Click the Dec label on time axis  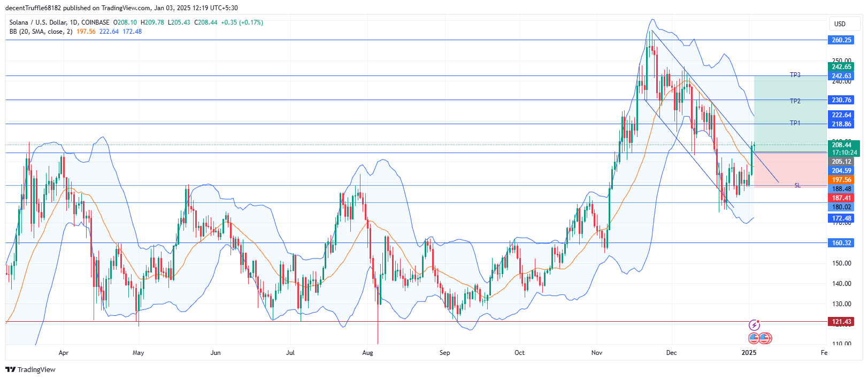pyautogui.click(x=672, y=353)
